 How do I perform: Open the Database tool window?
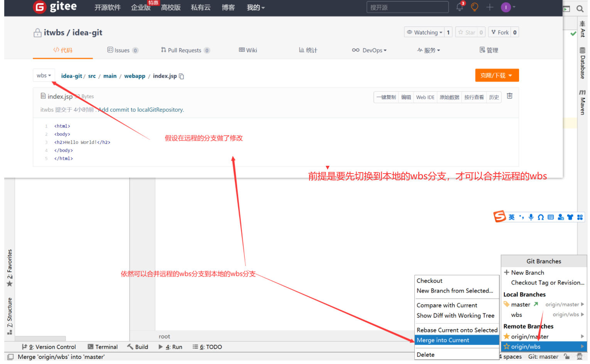582,63
